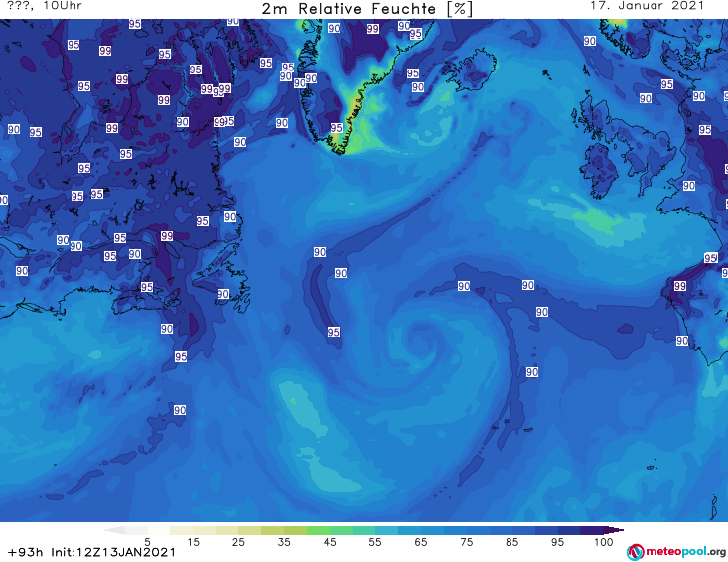Pick the pale yellow legend segment between 15 and 25
Viewport: 728px width, 562px height.
pos(205,530)
